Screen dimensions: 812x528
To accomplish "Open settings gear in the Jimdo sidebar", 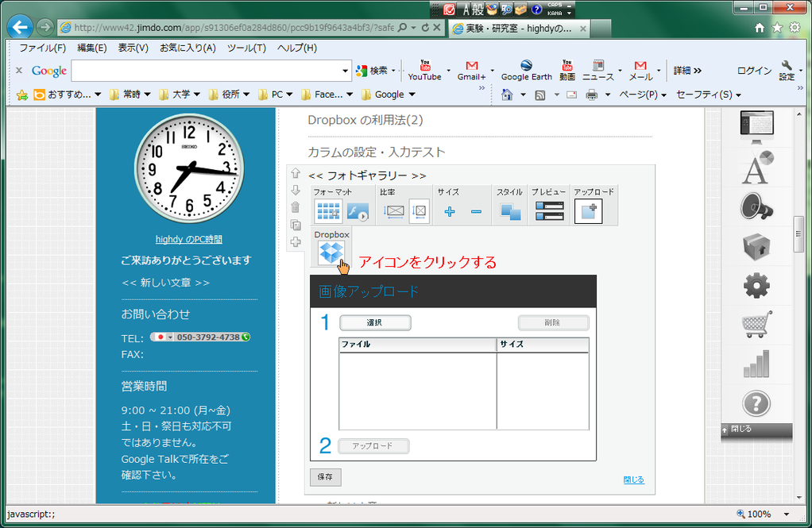I will (x=756, y=285).
